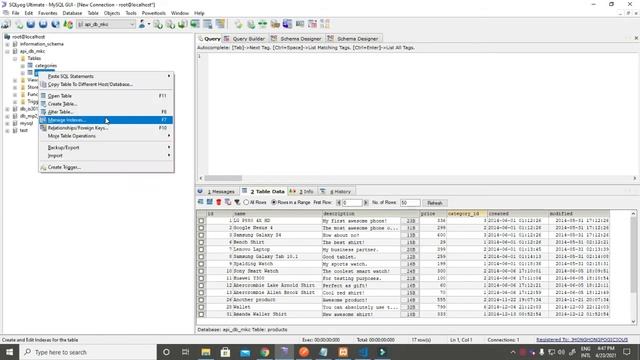This screenshot has height=360, width=640.
Task: Click the First Row input field
Action: pos(352,202)
